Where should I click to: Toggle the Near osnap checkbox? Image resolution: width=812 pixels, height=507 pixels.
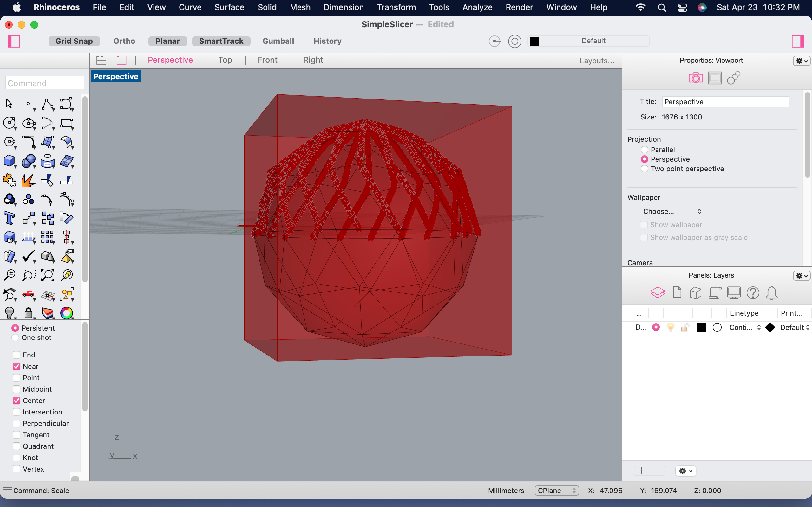(16, 366)
